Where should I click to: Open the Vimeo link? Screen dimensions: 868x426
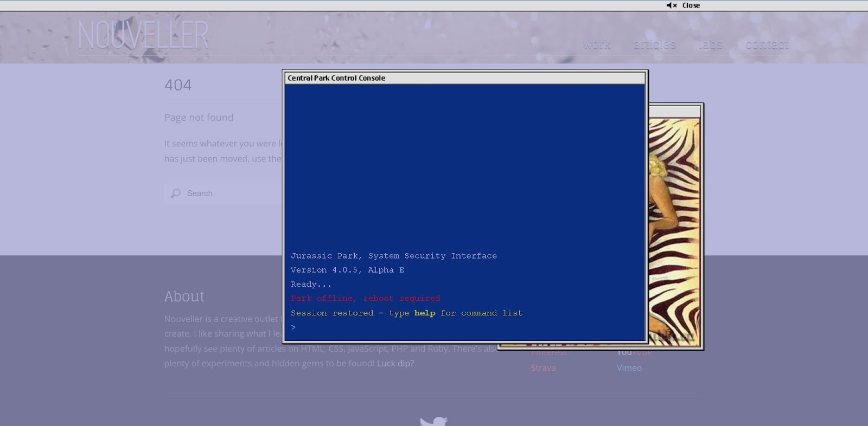[x=629, y=367]
